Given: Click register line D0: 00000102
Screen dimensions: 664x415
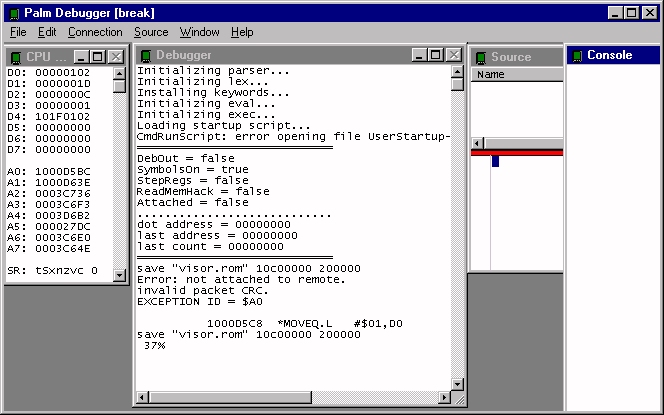Looking at the screenshot, I should click(49, 72).
